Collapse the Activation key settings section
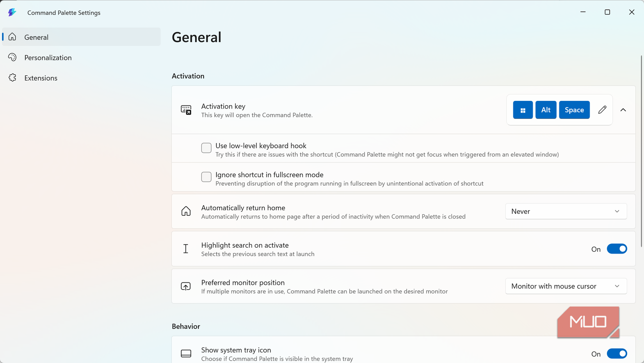 pos(623,110)
